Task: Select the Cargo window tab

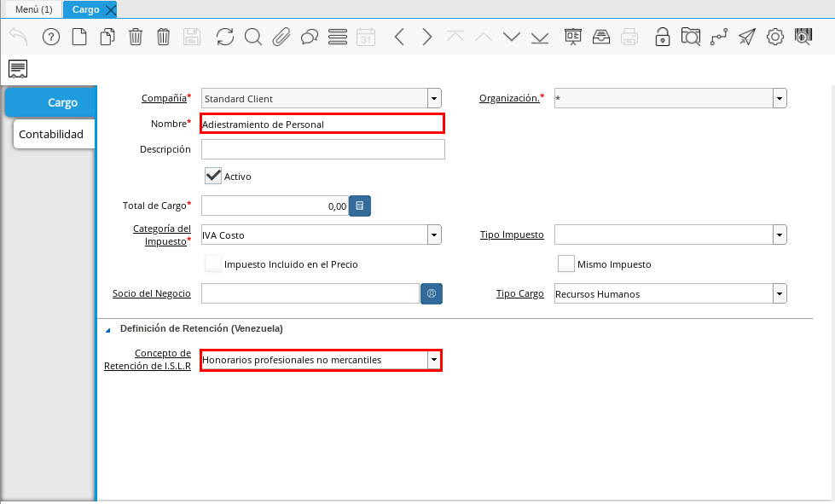Action: [85, 9]
